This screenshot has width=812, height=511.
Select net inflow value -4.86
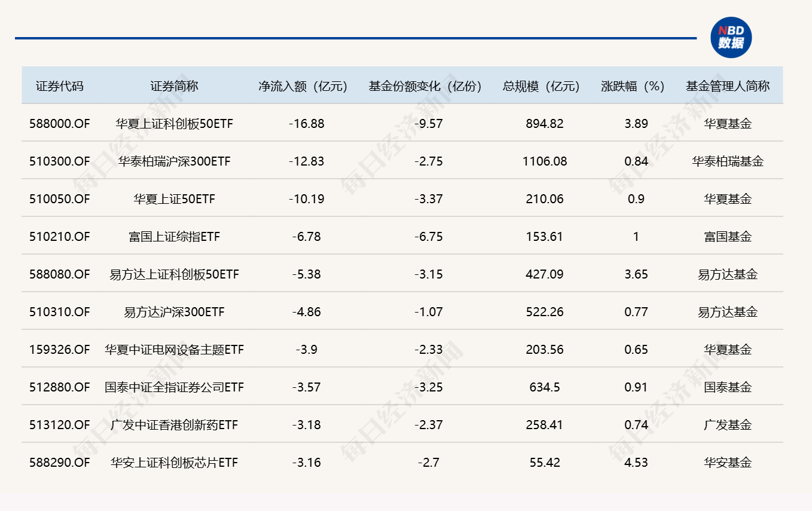(x=307, y=312)
